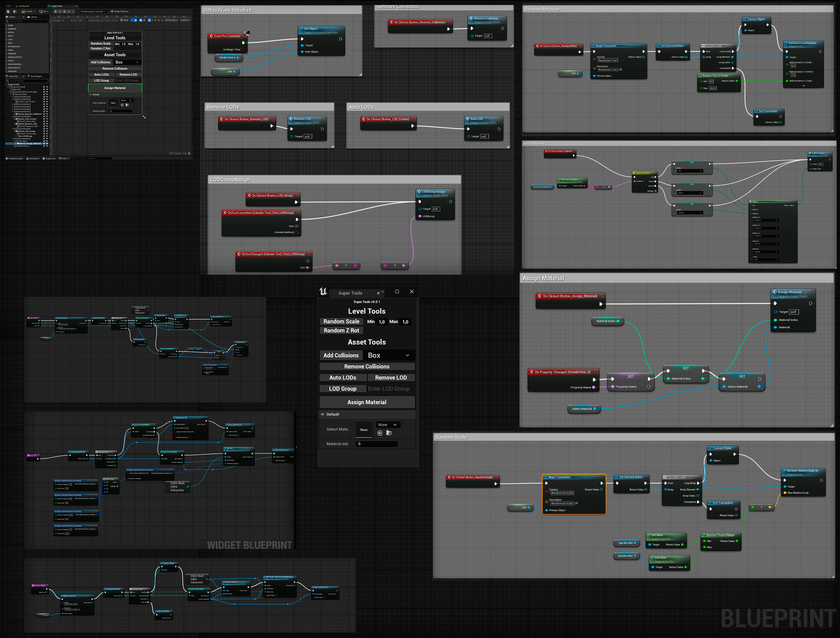Screen dimensions: 840x638
Task: Click the Search Palette field
Action: pos(27,21)
